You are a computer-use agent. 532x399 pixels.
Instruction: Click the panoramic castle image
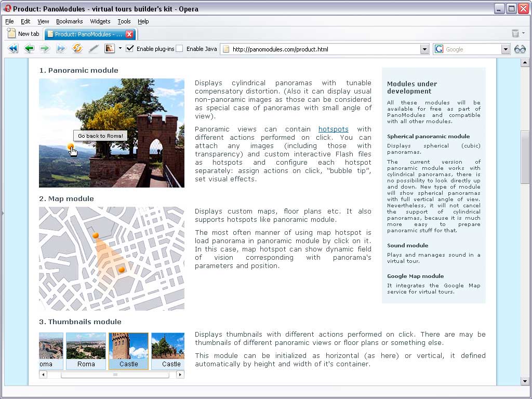pos(112,133)
